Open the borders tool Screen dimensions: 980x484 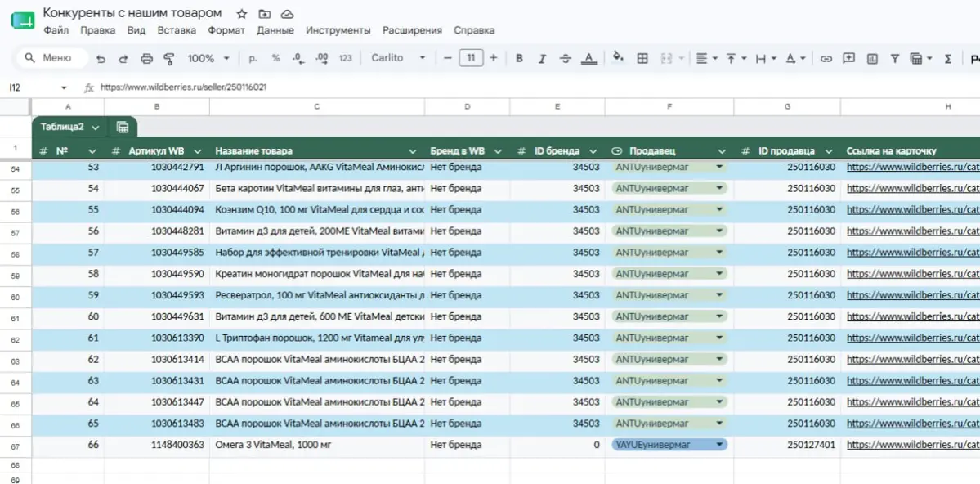coord(642,58)
